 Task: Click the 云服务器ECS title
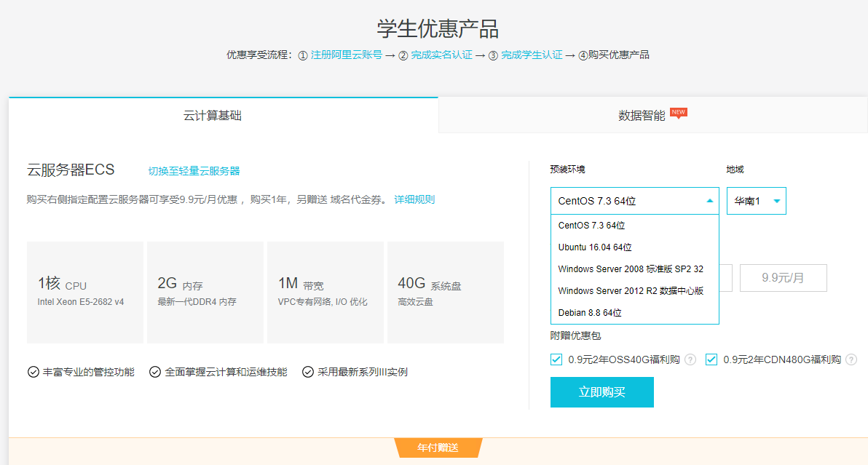coord(71,170)
